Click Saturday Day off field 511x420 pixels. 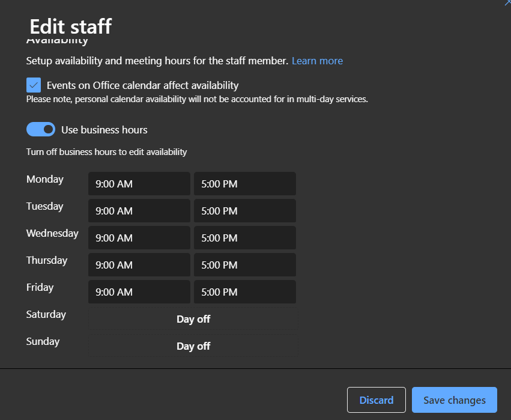193,319
